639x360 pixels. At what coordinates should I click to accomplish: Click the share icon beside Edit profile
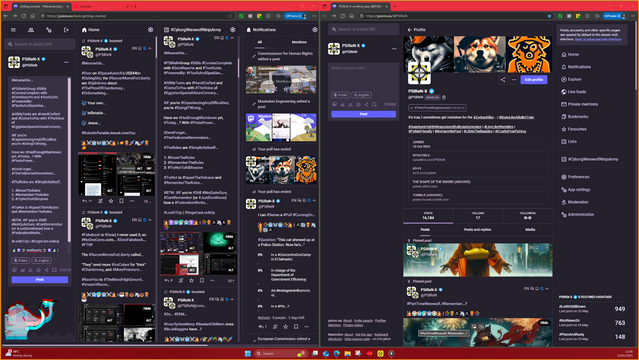click(502, 80)
